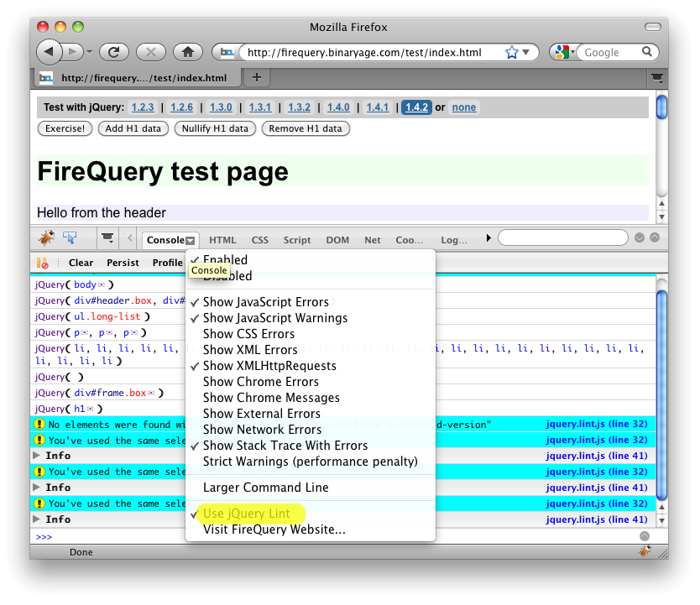Open a new tab with the plus button
This screenshot has height=605, width=700.
point(257,78)
